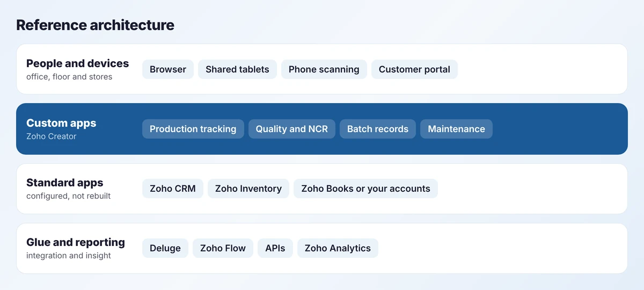Select the Zoho Flow chip
Image resolution: width=644 pixels, height=290 pixels.
(223, 248)
